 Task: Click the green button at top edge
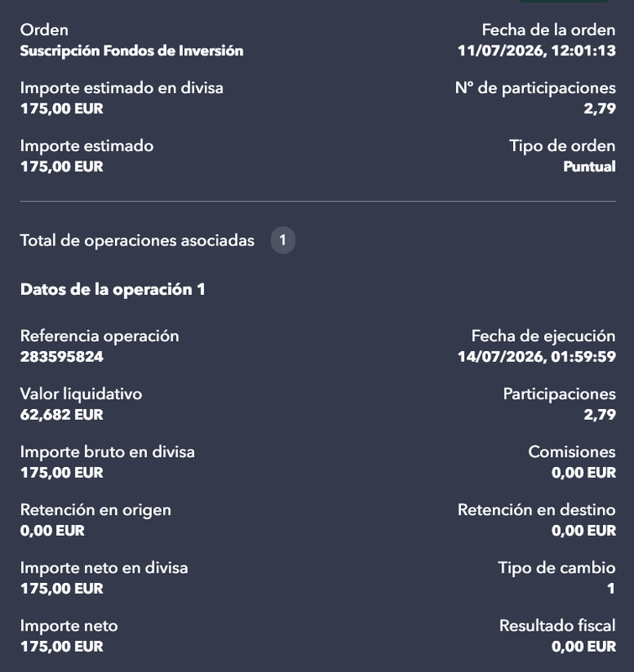pos(564,2)
